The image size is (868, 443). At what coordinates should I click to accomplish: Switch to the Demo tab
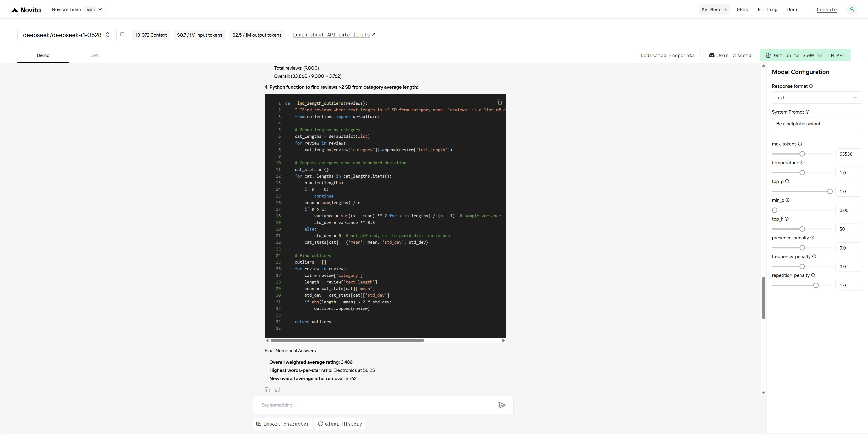coord(43,55)
